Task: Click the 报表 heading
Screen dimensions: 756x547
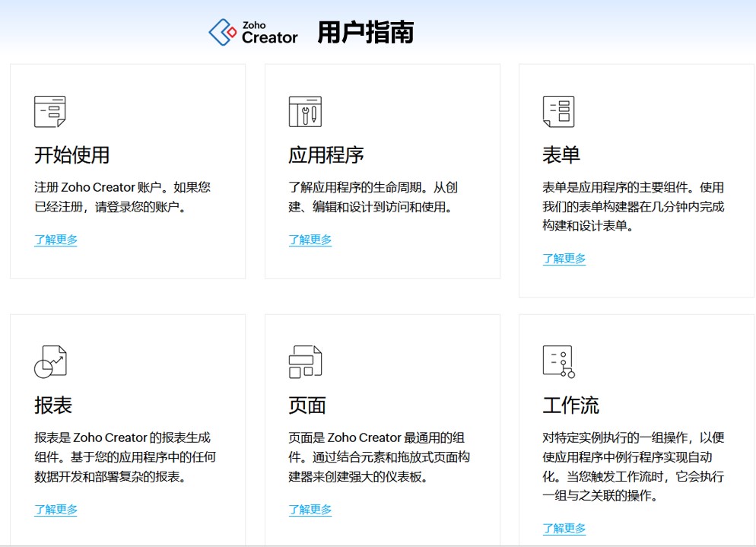Action: (53, 405)
